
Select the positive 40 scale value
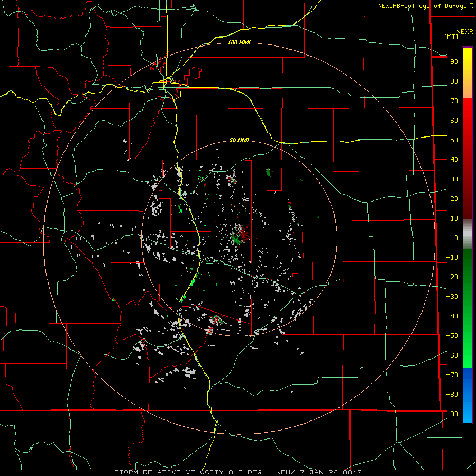click(x=454, y=159)
